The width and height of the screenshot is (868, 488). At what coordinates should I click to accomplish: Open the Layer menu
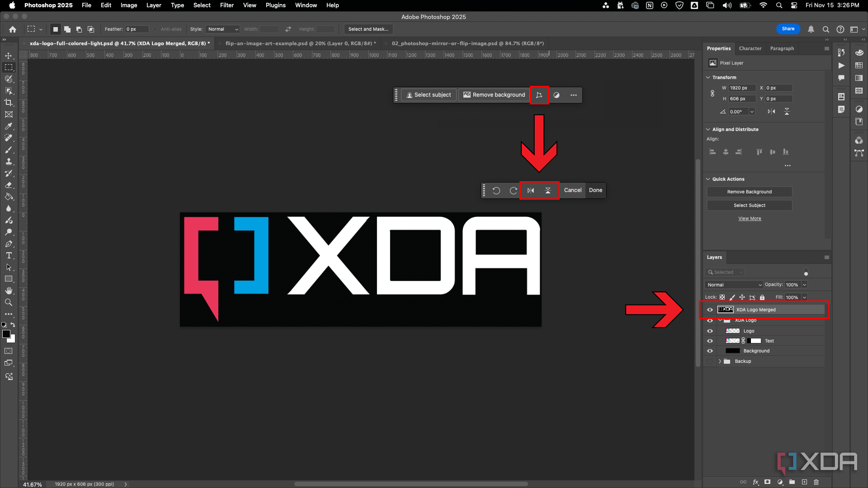(154, 5)
